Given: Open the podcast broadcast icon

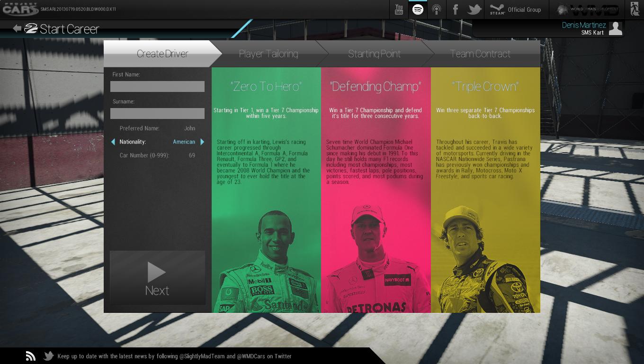Looking at the screenshot, I should [x=437, y=9].
